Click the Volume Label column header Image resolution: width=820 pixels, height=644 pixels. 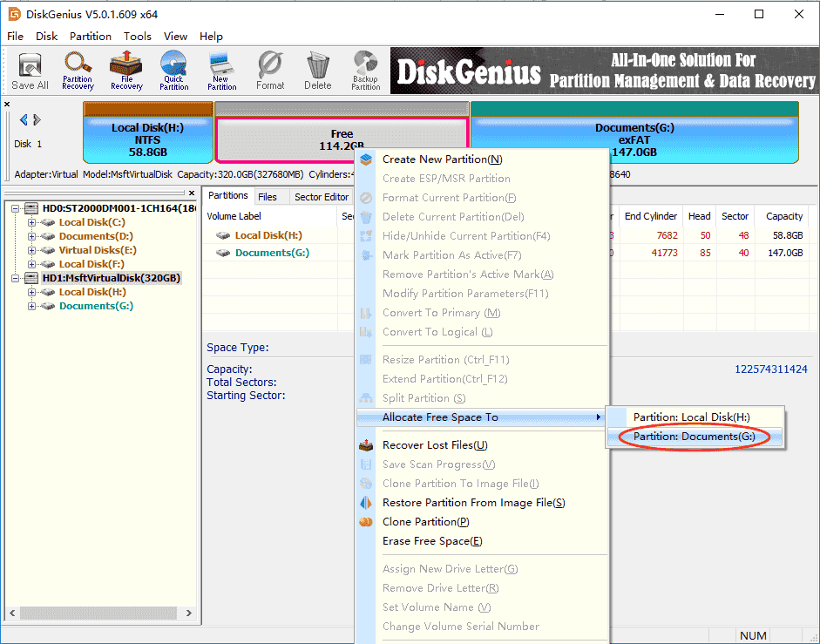[x=270, y=216]
